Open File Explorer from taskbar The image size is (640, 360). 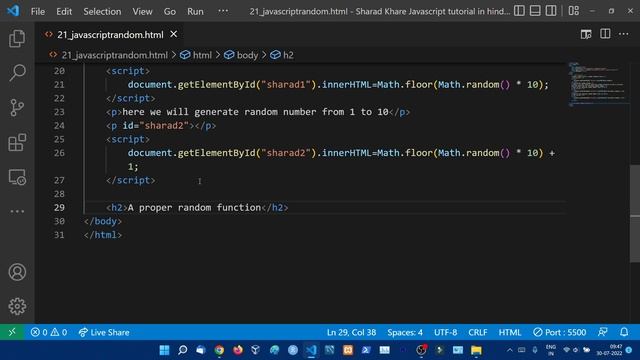(476, 350)
